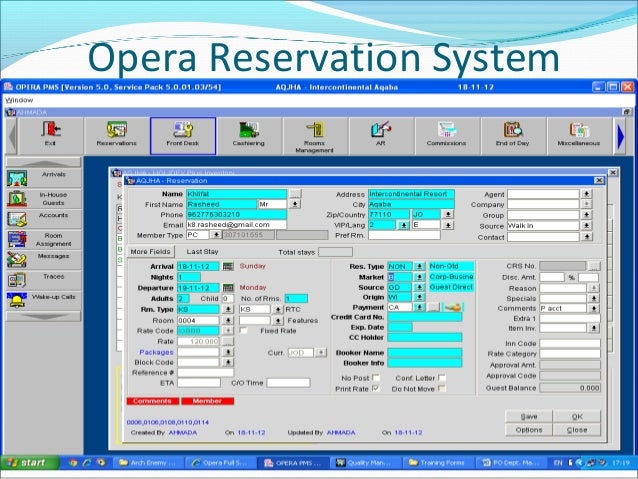Image resolution: width=638 pixels, height=479 pixels.
Task: Open Messages in the sidebar
Action: pos(44,260)
